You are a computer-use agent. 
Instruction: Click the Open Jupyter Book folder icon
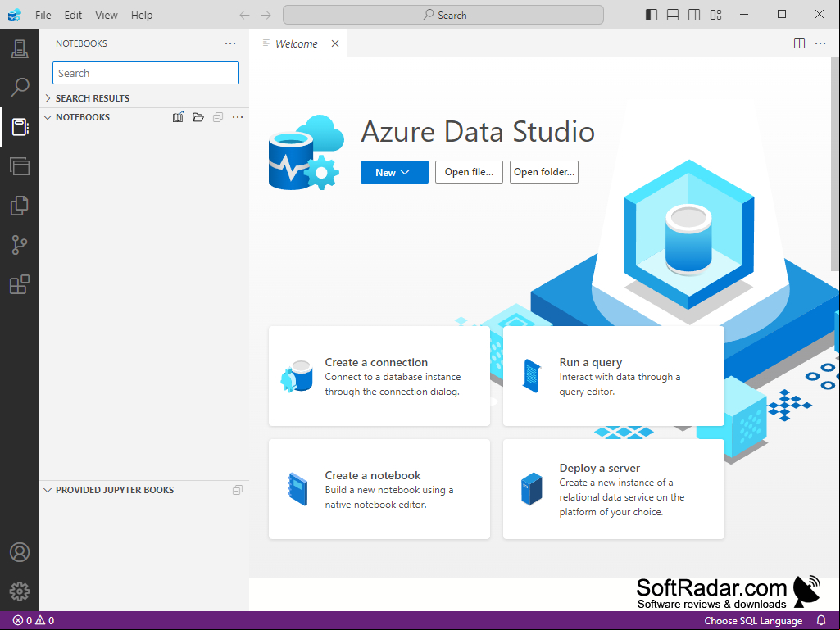click(198, 117)
